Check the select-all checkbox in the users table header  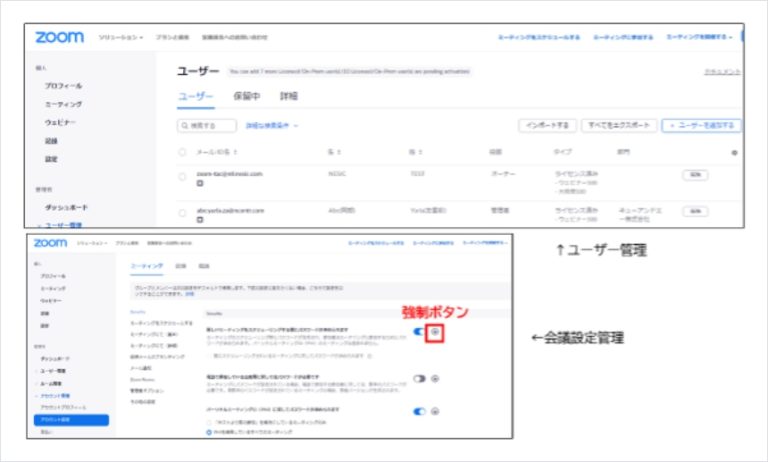point(182,153)
